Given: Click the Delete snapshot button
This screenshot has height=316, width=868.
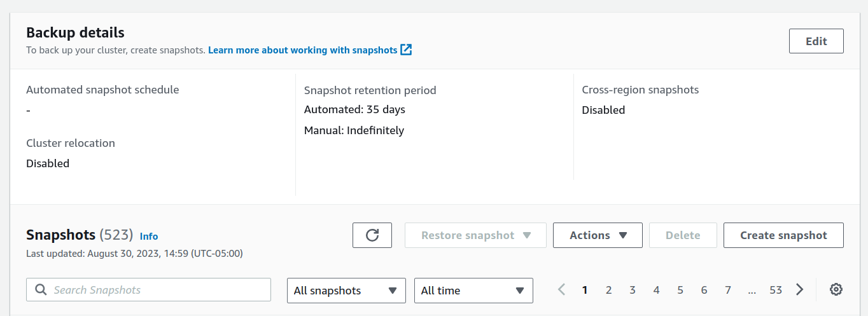Looking at the screenshot, I should pos(683,235).
